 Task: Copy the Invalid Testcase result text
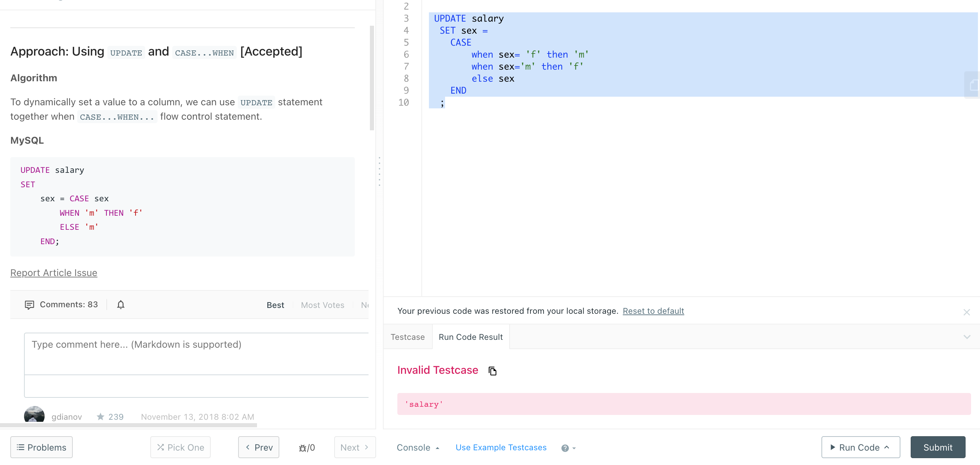coord(492,371)
